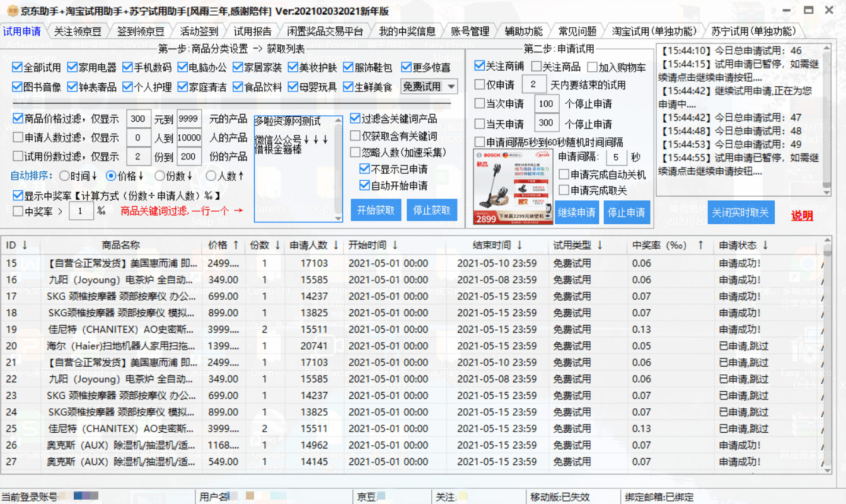Image resolution: width=846 pixels, height=504 pixels.
Task: Click the minimum price field 300
Action: pyautogui.click(x=139, y=118)
